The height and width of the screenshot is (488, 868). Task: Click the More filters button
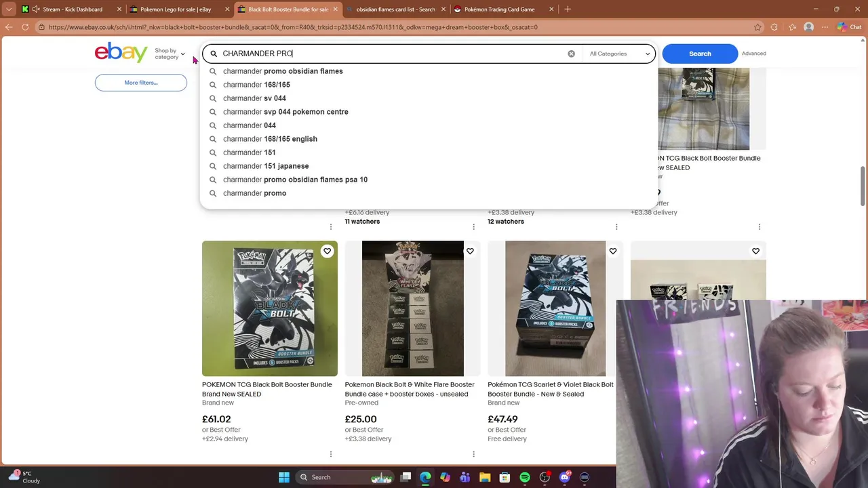(x=141, y=83)
